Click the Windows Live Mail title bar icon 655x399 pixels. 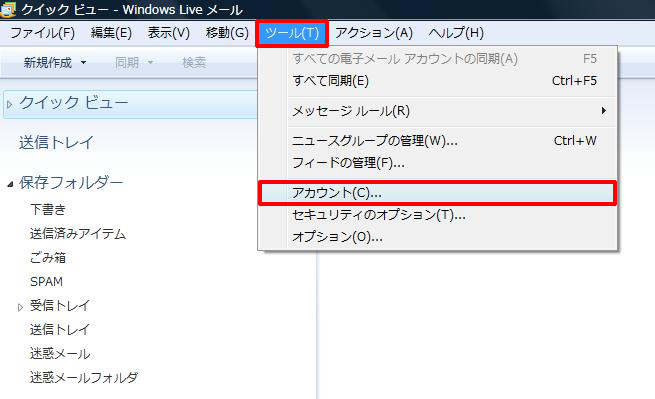point(8,9)
